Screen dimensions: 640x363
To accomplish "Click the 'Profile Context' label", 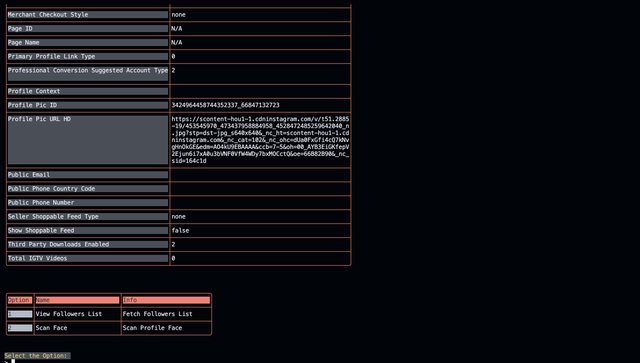I will point(34,91).
